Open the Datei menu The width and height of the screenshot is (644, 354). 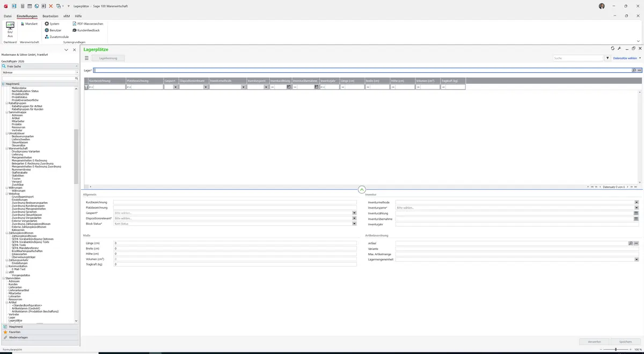[x=8, y=16]
